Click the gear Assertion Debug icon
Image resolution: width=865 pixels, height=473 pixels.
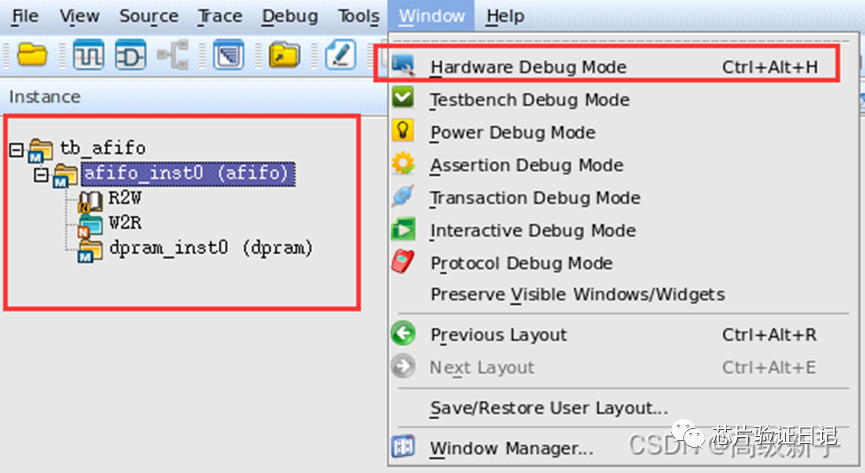click(x=403, y=164)
